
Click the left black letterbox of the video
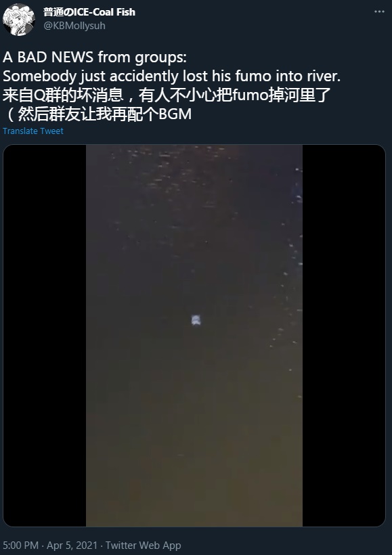pos(45,336)
